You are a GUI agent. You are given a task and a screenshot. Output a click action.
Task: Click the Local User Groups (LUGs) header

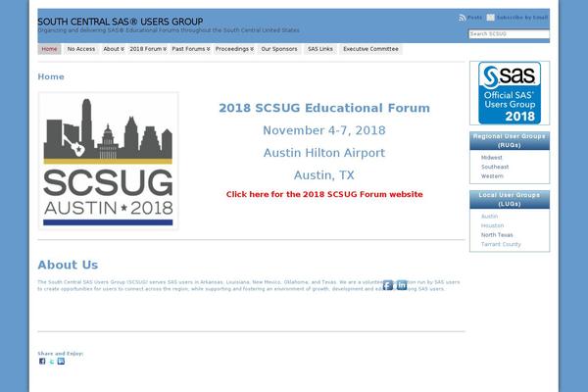coord(510,200)
